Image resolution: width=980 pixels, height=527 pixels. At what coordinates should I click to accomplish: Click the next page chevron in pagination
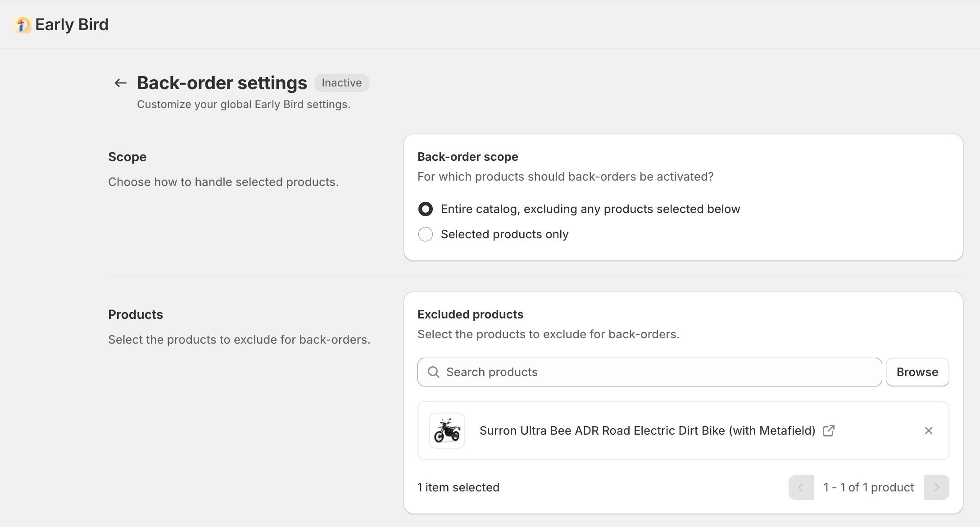pyautogui.click(x=936, y=487)
